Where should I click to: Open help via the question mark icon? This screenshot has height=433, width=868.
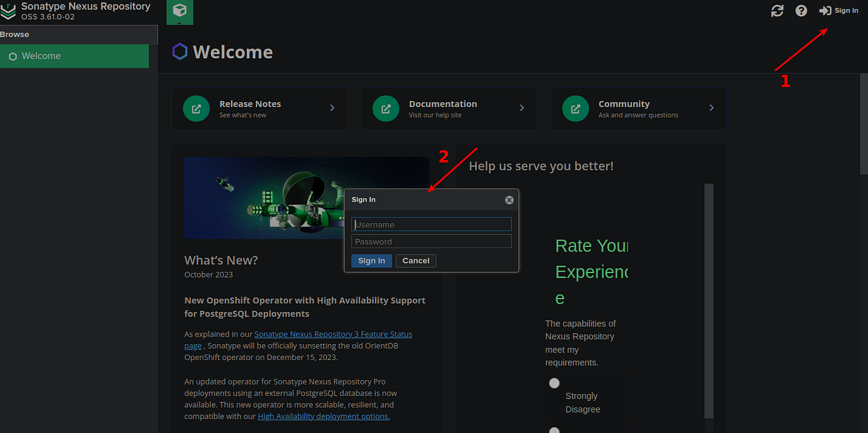(x=801, y=10)
